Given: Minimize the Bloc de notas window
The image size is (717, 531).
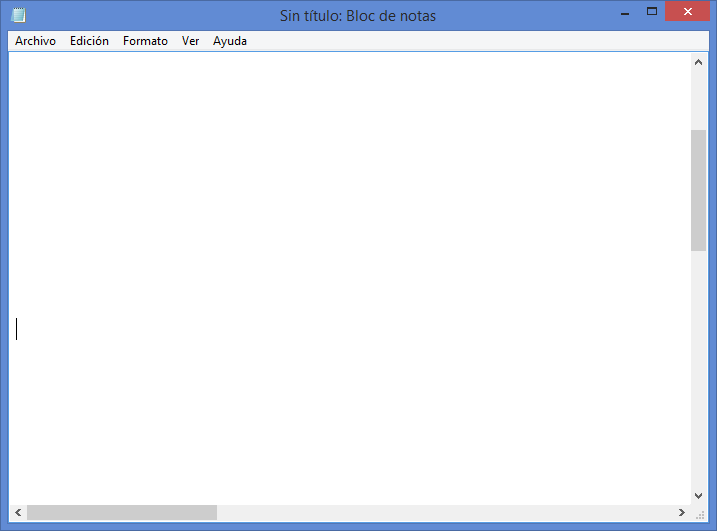Looking at the screenshot, I should point(625,12).
